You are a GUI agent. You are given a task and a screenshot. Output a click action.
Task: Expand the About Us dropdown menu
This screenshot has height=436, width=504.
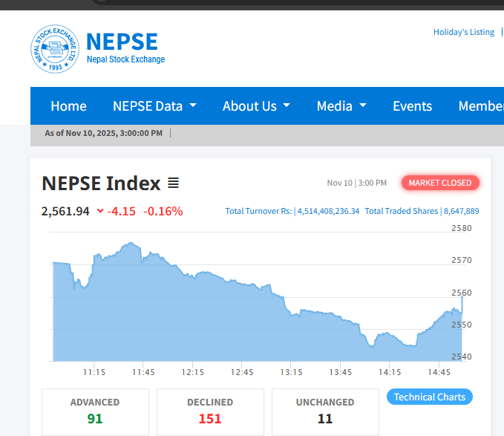pos(256,106)
